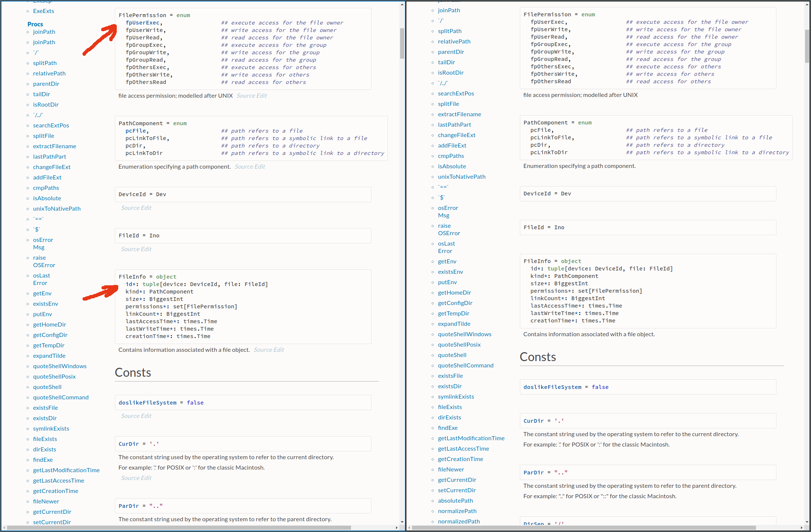Open the Procs section link in left sidebar
The width and height of the screenshot is (811, 532).
[x=35, y=24]
